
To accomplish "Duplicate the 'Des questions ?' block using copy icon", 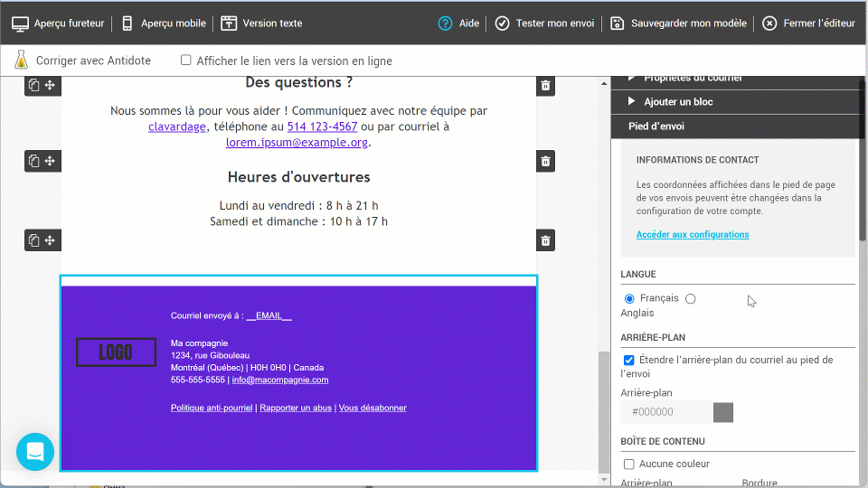I will [x=33, y=86].
